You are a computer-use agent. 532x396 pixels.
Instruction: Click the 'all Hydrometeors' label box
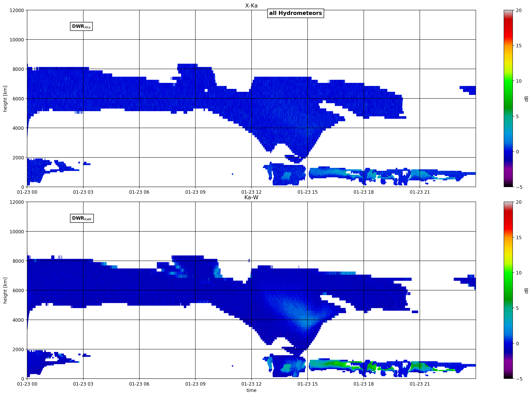click(295, 13)
